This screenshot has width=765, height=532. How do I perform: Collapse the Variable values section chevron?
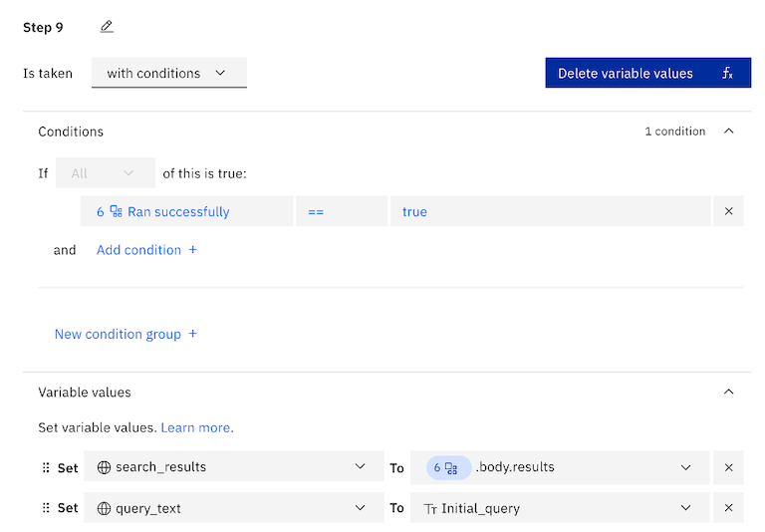728,393
